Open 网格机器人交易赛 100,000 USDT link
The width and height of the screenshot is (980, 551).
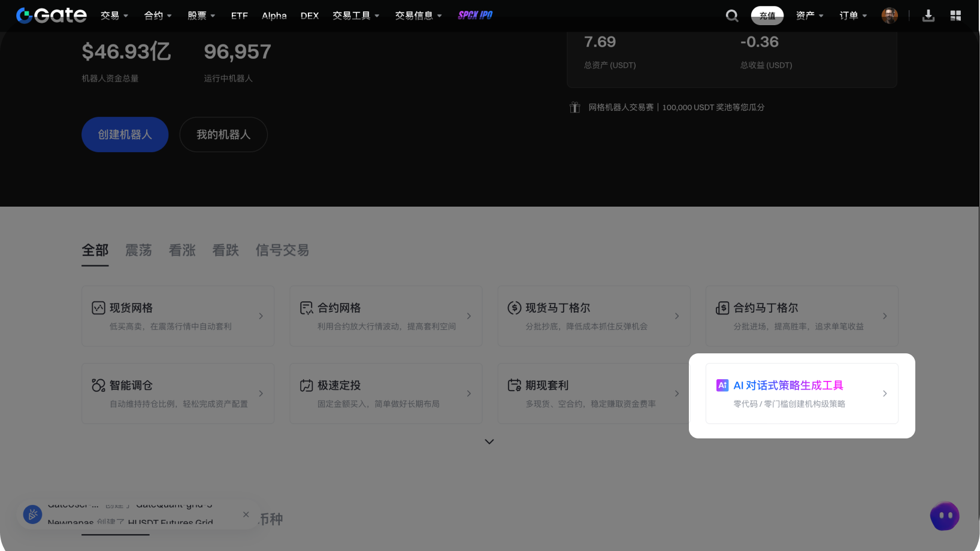676,107
